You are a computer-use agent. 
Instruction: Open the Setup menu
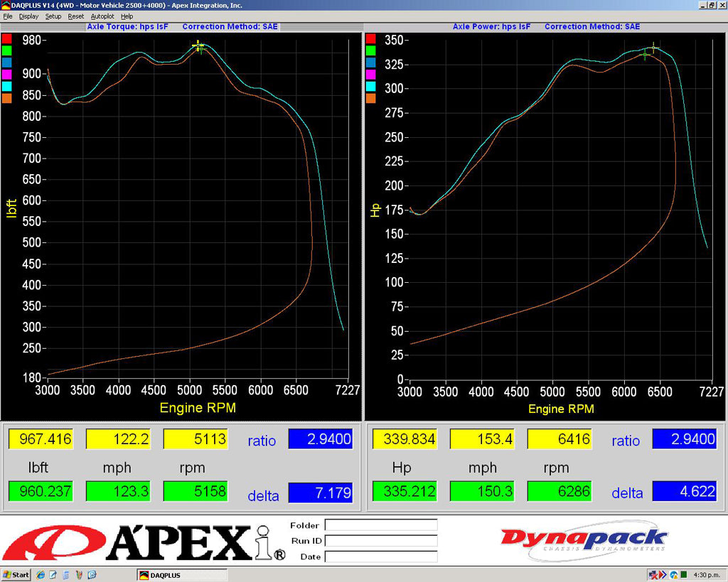click(x=53, y=16)
